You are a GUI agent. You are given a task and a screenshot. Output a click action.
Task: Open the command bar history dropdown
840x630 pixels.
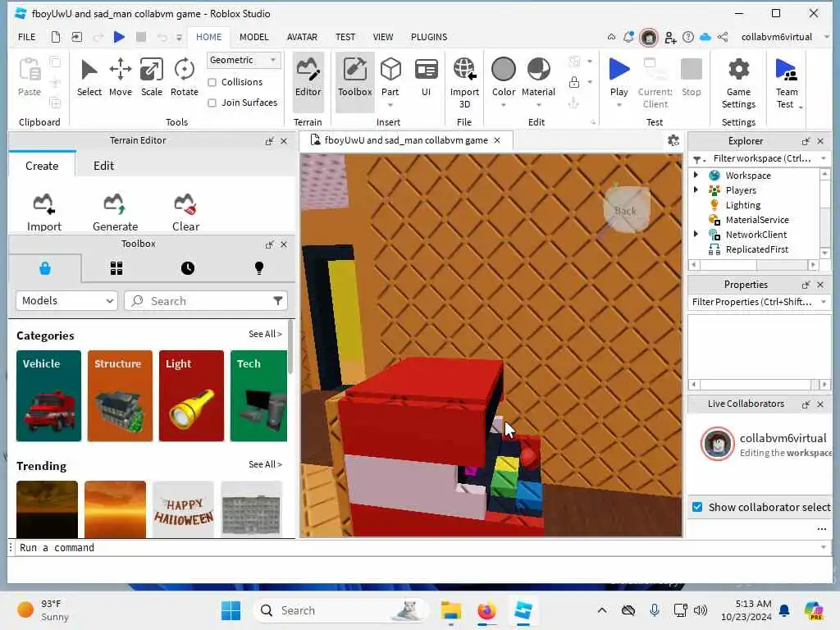click(x=824, y=547)
